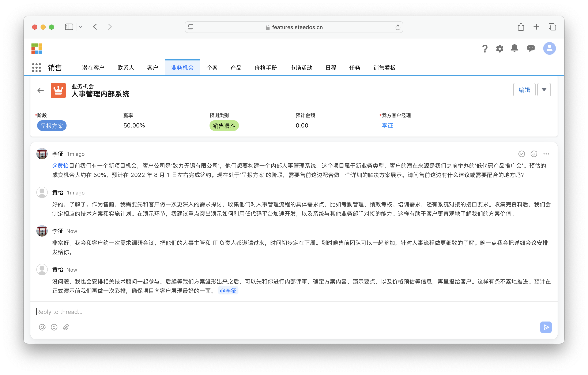Open the 市场活动 tab
The width and height of the screenshot is (588, 375).
click(301, 68)
